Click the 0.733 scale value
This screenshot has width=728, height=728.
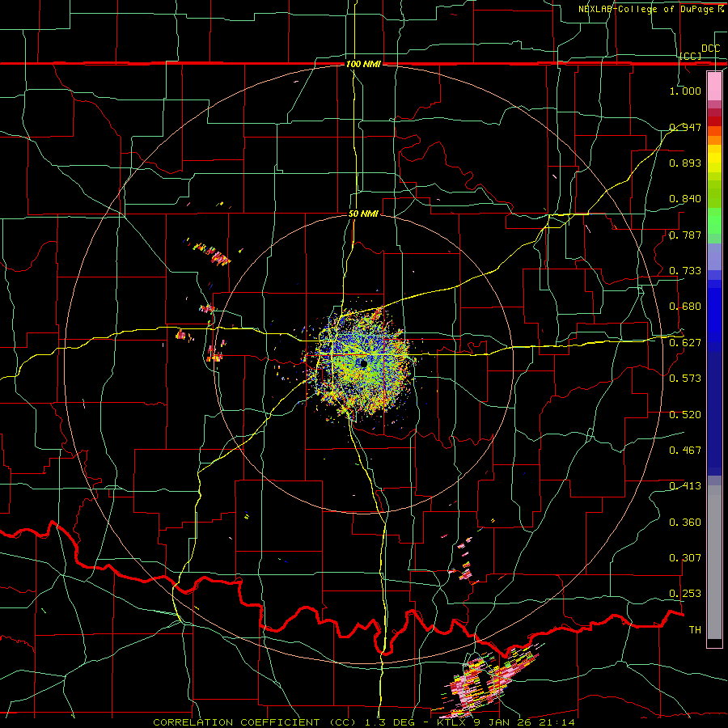(685, 271)
